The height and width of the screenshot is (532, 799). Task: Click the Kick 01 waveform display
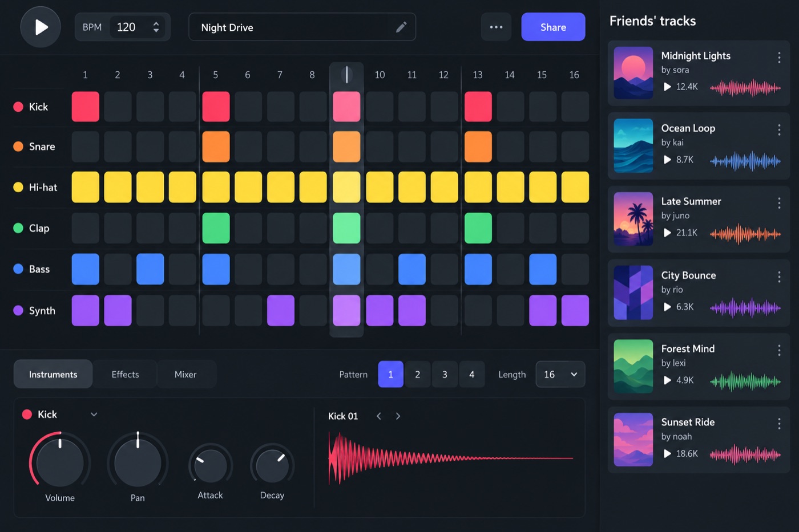click(450, 458)
